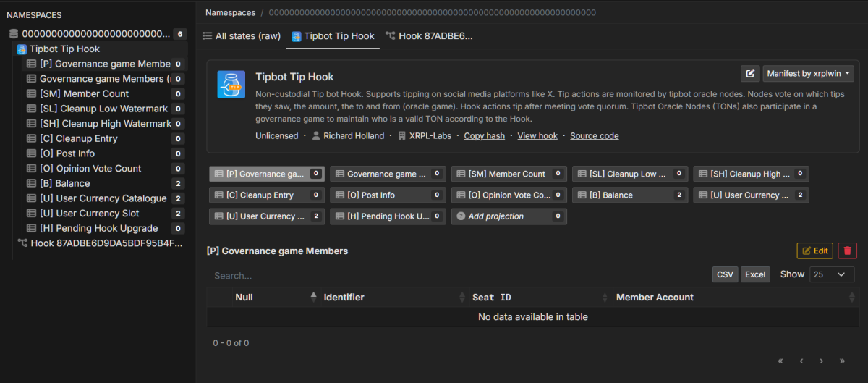Switch to All states (raw) tab
This screenshot has width=868, height=383.
point(242,35)
